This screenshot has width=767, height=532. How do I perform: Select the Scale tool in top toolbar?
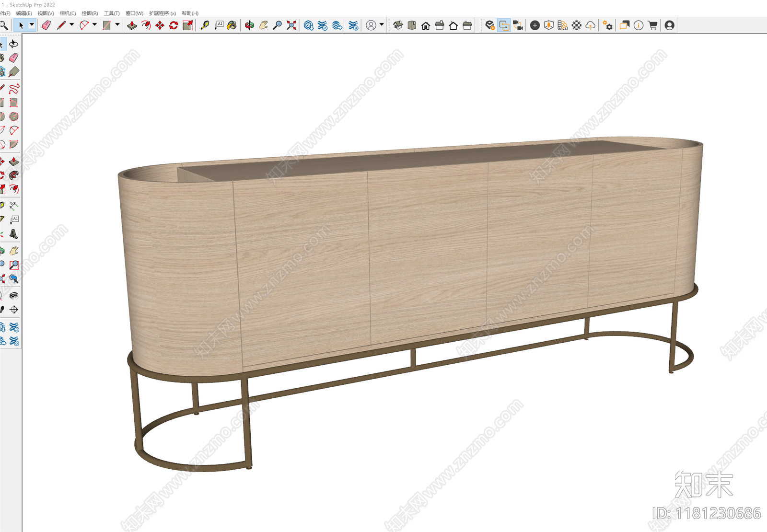[188, 25]
